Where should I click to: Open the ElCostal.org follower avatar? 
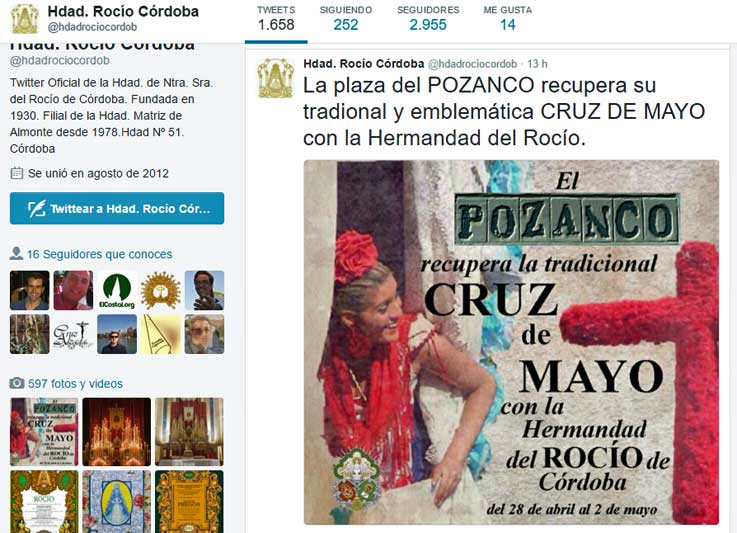coord(117,290)
